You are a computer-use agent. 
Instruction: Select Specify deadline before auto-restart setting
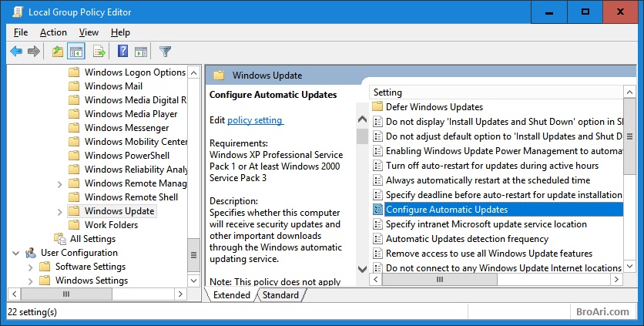coord(504,194)
